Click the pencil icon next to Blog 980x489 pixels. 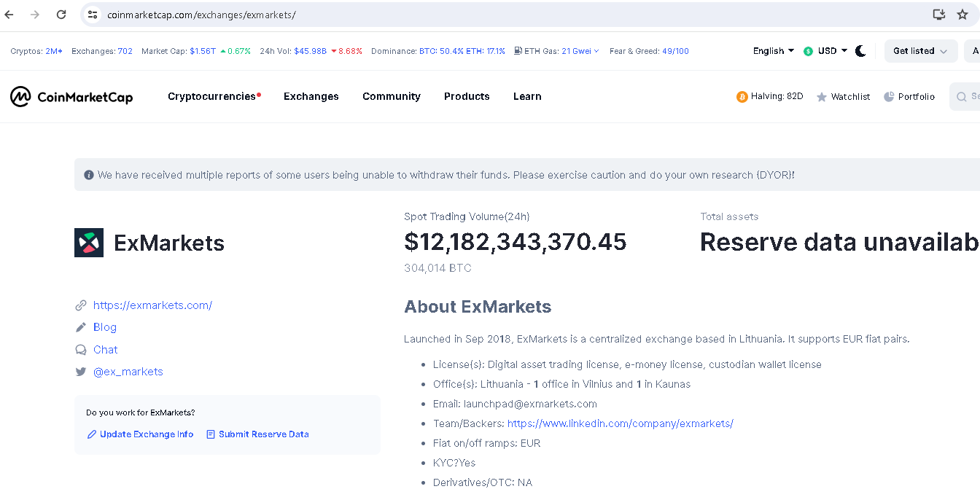pyautogui.click(x=81, y=327)
